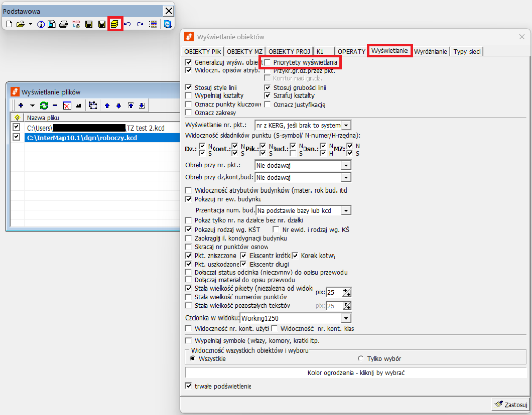
Task: Click the print icon in Podstawowa toolbar
Action: point(64,24)
